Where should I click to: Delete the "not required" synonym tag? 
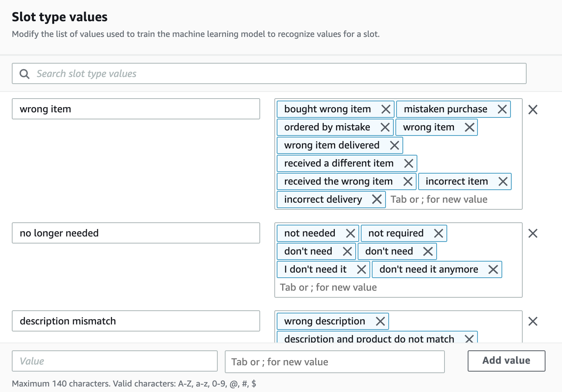[438, 233]
